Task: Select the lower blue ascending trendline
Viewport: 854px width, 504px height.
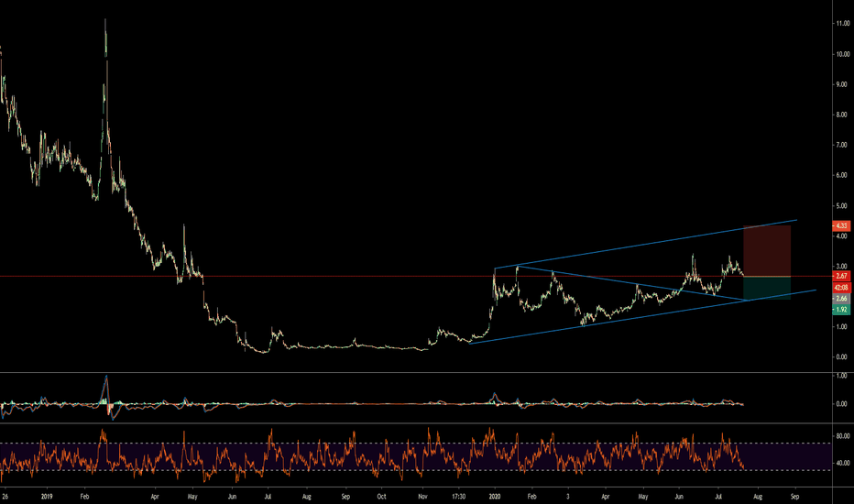Action: click(x=642, y=316)
